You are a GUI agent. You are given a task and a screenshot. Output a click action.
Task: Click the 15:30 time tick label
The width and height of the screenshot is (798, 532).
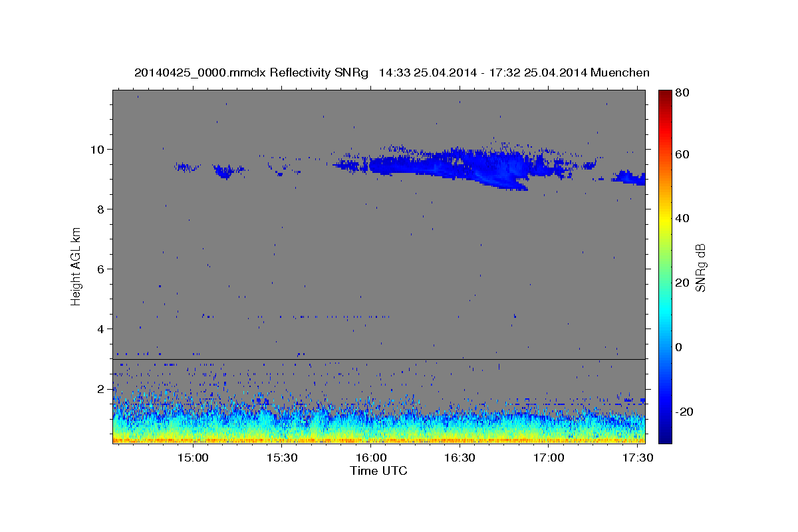282,458
